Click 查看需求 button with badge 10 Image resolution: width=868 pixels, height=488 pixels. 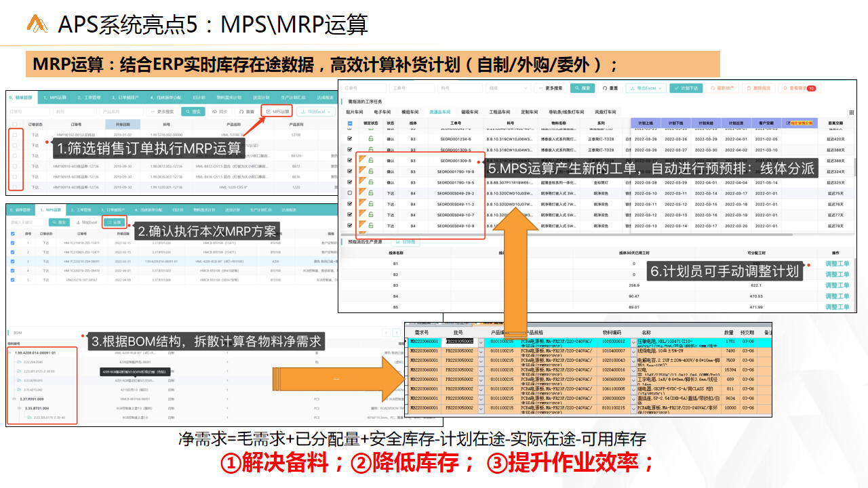798,88
